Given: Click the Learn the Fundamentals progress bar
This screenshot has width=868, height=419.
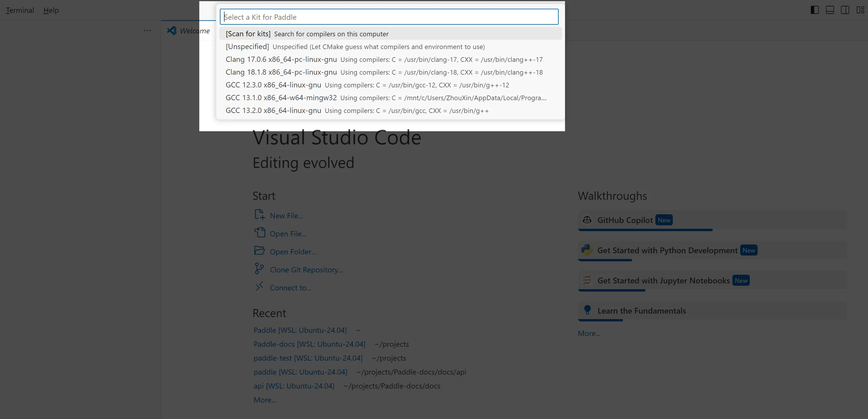Looking at the screenshot, I should pos(600,320).
